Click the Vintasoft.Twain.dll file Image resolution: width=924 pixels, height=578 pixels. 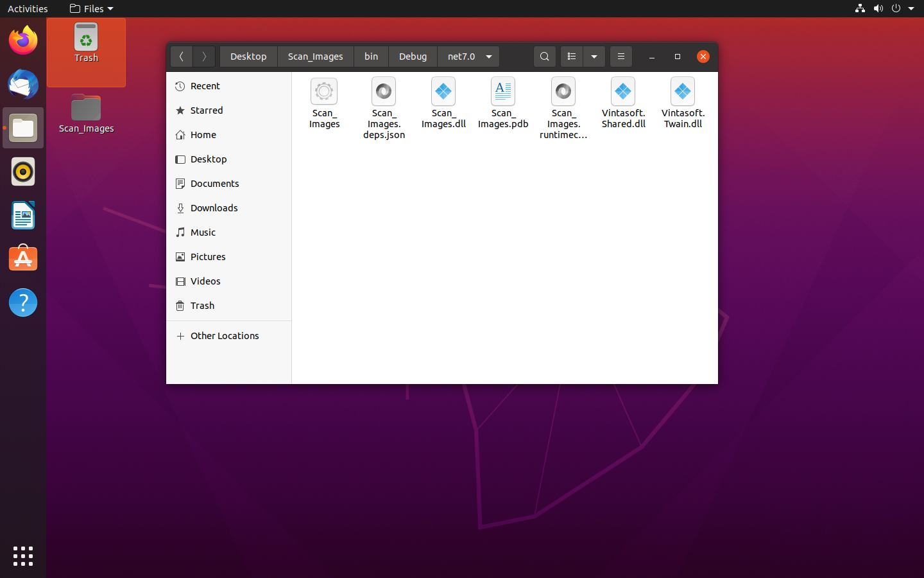click(x=683, y=92)
